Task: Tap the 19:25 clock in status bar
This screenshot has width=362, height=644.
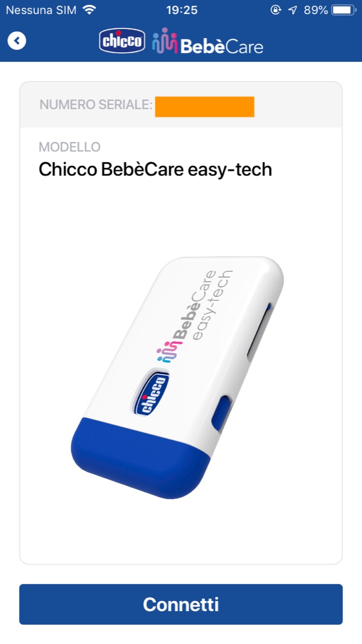Action: pos(182,10)
